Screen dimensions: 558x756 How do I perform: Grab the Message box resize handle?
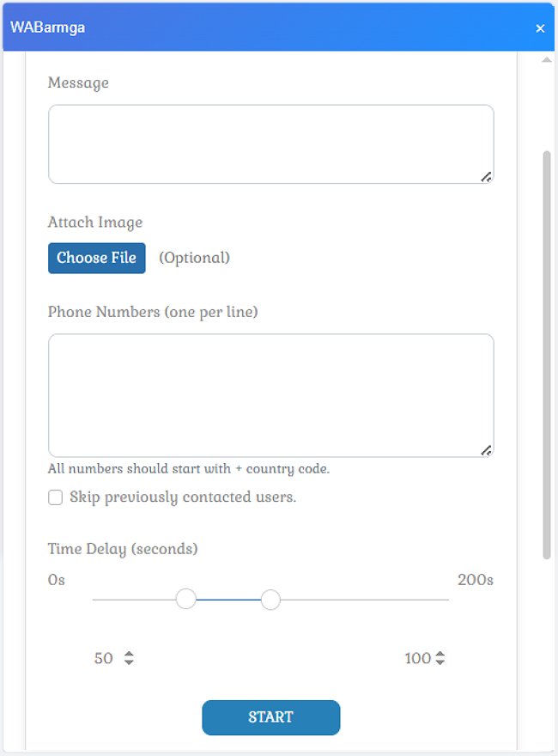coord(486,176)
